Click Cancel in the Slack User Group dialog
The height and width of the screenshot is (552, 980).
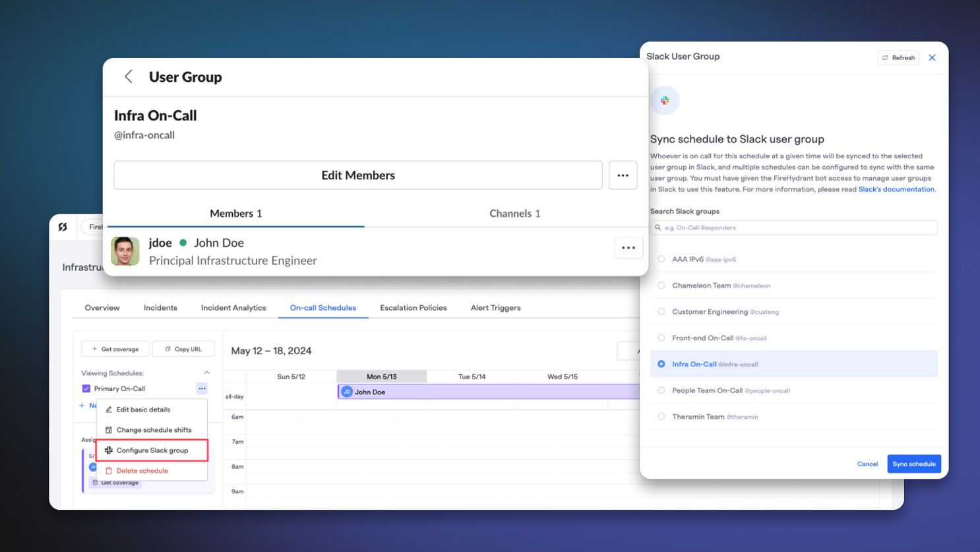[x=867, y=464]
